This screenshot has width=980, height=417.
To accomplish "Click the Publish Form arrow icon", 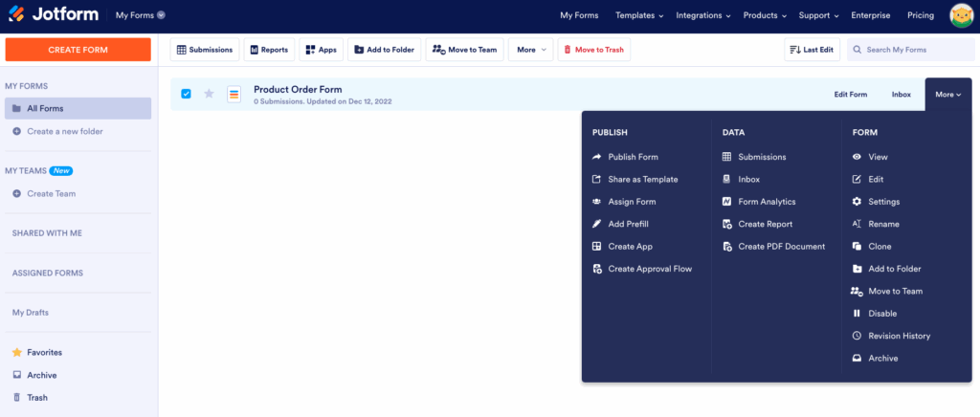I will (x=597, y=157).
